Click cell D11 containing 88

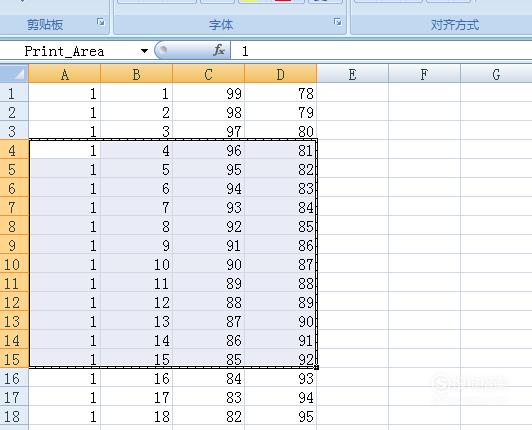281,283
